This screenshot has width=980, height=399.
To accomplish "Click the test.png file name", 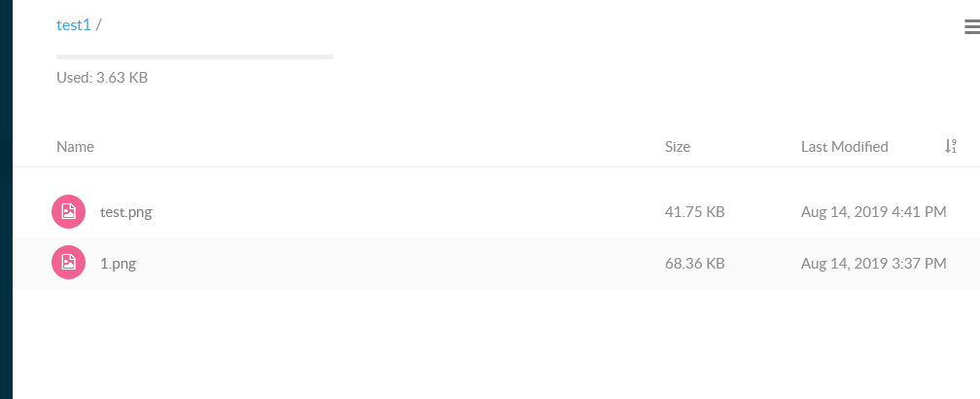I will click(x=125, y=211).
